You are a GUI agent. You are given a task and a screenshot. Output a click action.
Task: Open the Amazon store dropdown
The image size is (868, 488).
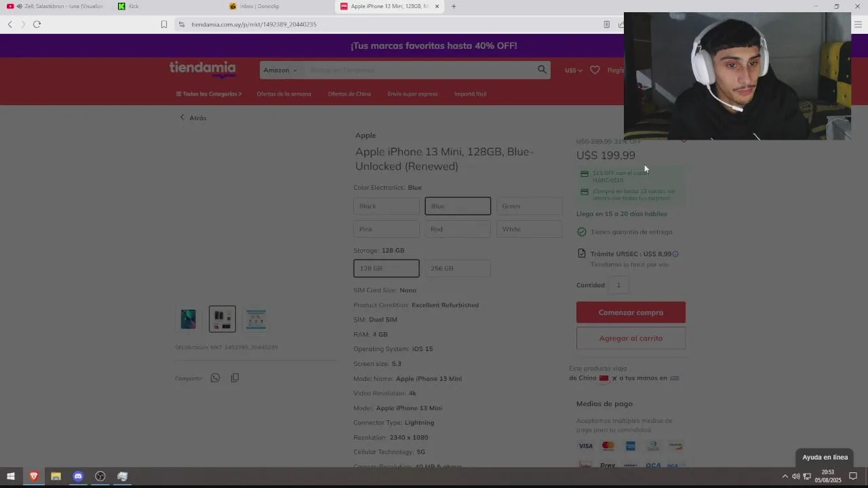(280, 70)
